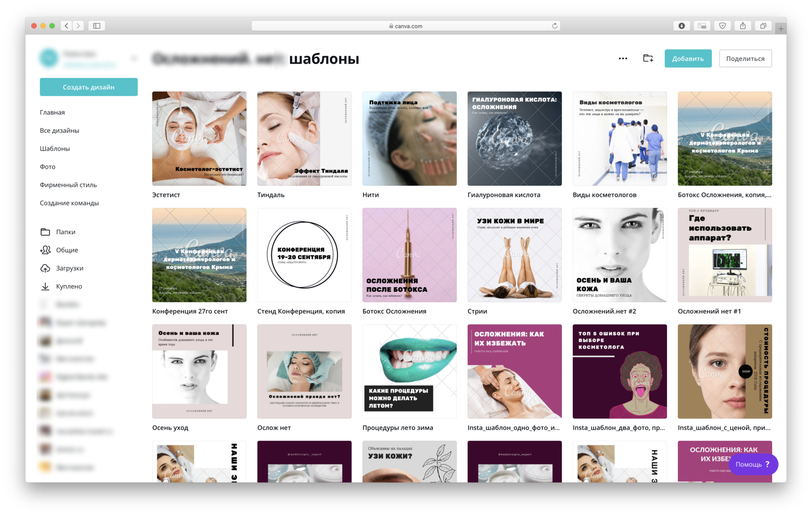The image size is (812, 516).
Task: Open the Ослож нет thumbnail
Action: pyautogui.click(x=304, y=371)
